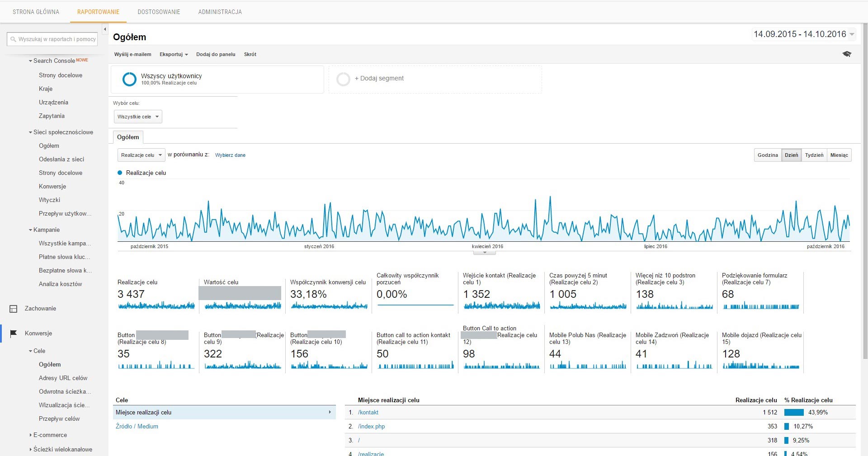Click the slash homepage link row 3
This screenshot has width=868, height=456.
(359, 441)
